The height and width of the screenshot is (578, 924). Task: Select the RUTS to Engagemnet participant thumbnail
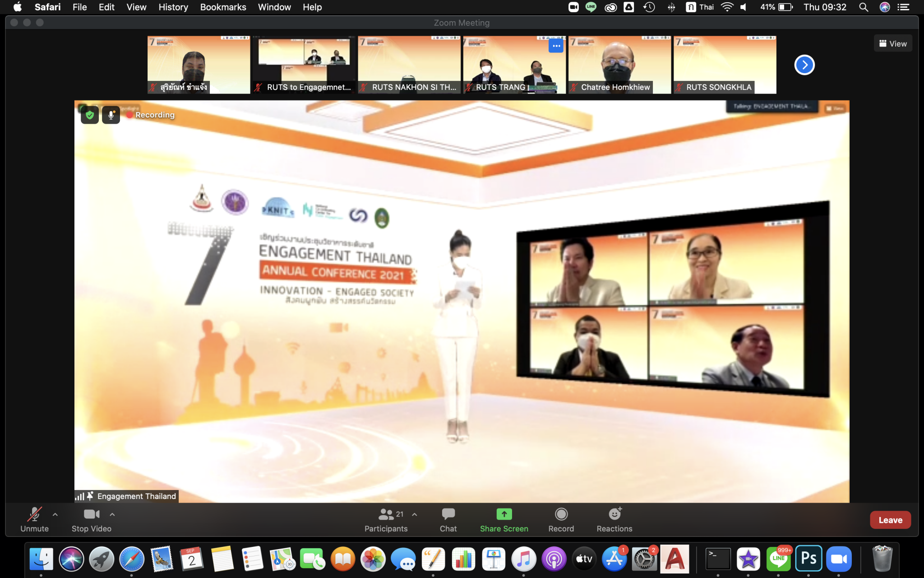[x=304, y=65]
